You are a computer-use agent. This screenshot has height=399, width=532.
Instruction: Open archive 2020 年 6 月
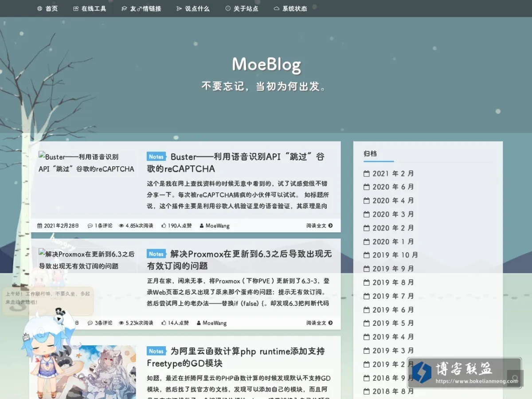(x=389, y=187)
